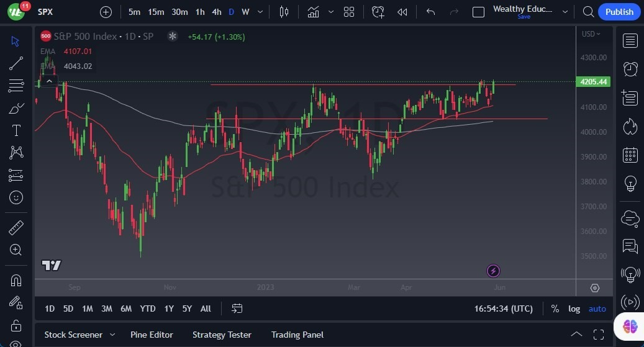644x347 pixels.
Task: Switch to the 4h timeframe
Action: pyautogui.click(x=217, y=12)
